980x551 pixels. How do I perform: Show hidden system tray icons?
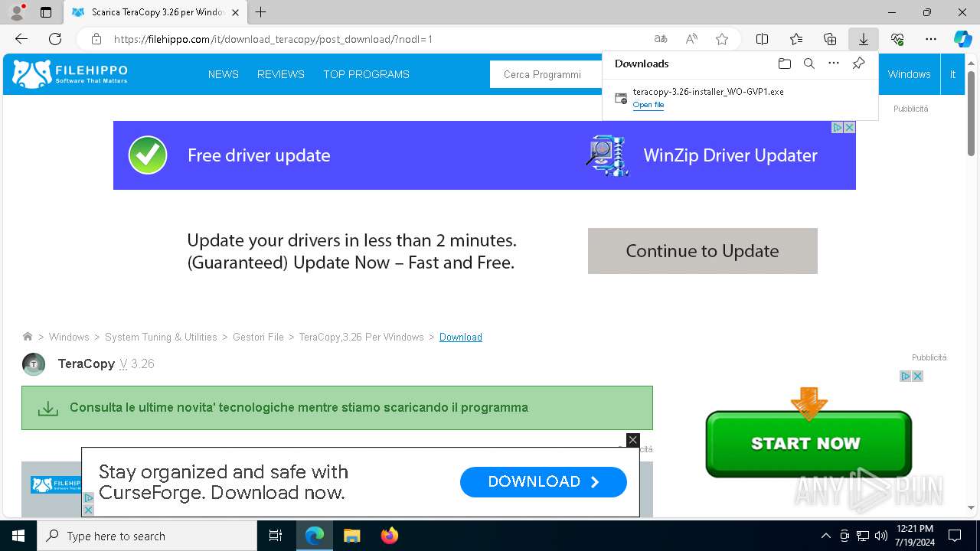tap(825, 536)
